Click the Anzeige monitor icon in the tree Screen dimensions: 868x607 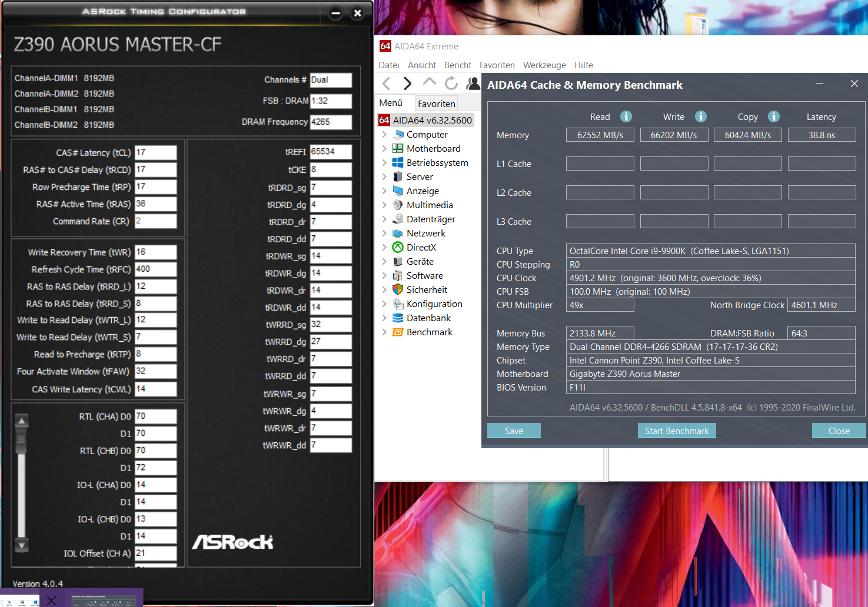pyautogui.click(x=398, y=191)
